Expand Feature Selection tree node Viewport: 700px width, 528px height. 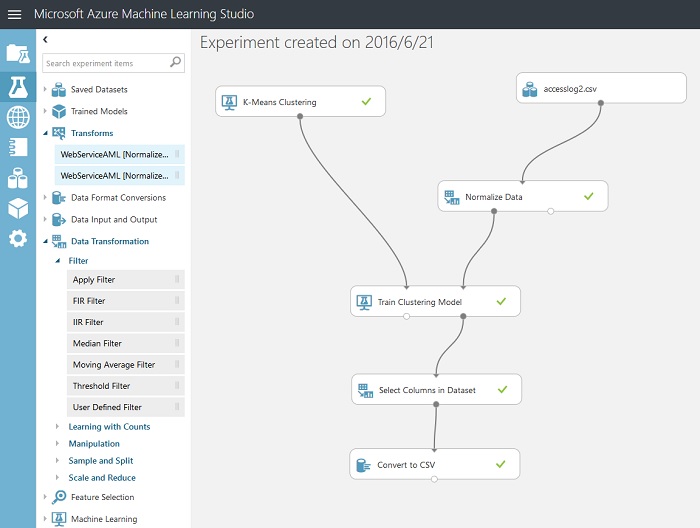pos(45,496)
